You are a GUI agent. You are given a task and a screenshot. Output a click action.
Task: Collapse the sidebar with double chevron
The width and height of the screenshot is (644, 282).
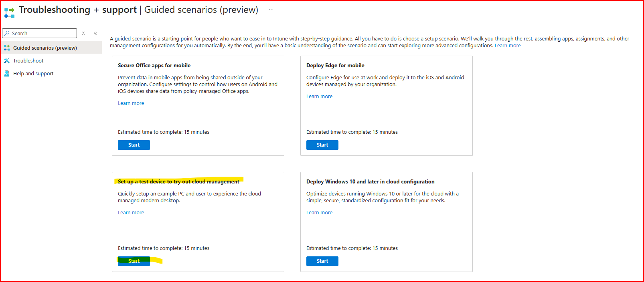tap(95, 33)
